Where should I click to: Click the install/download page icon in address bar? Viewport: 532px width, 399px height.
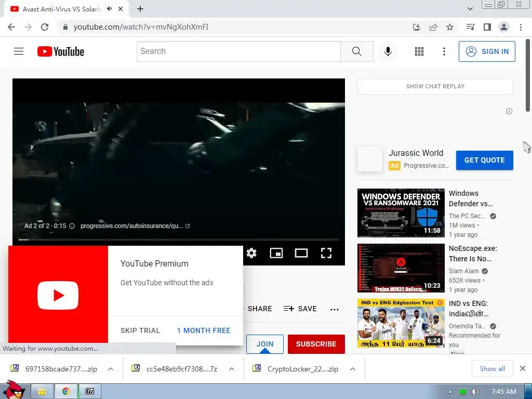(x=417, y=27)
